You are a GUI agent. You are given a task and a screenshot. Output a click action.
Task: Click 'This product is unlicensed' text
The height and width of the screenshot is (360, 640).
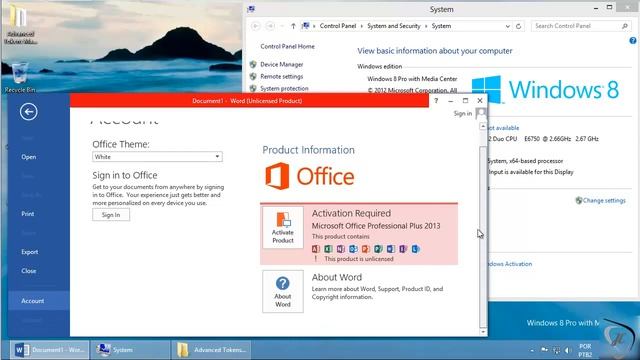[359, 259]
